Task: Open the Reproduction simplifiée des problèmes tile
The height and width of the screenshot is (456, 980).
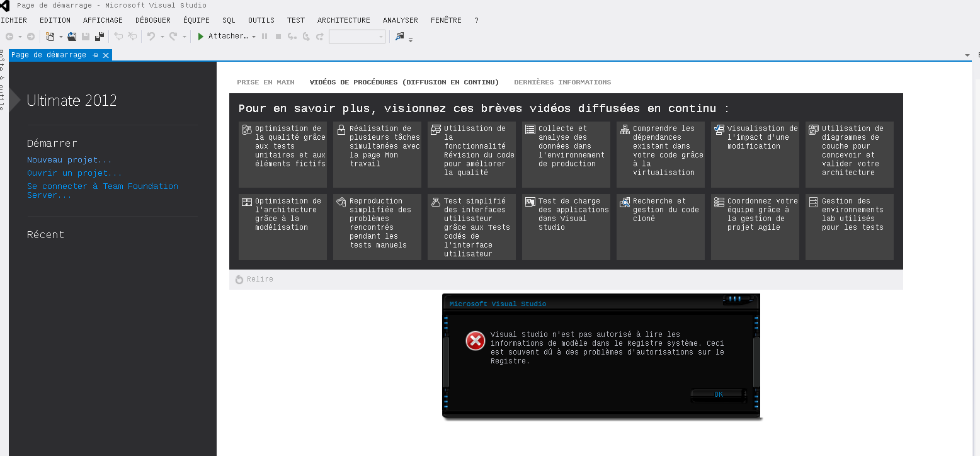Action: coord(377,227)
